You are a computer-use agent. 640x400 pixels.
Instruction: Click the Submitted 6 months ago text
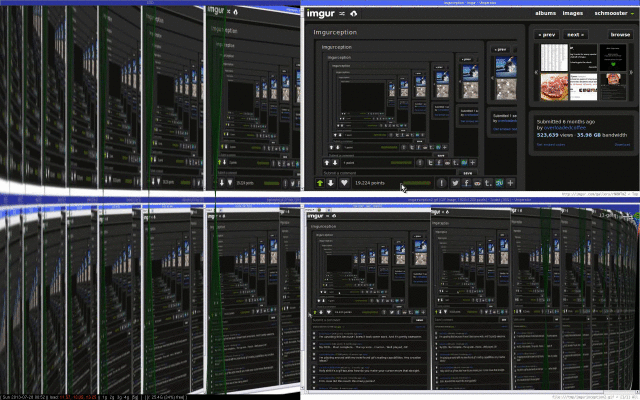click(566, 122)
